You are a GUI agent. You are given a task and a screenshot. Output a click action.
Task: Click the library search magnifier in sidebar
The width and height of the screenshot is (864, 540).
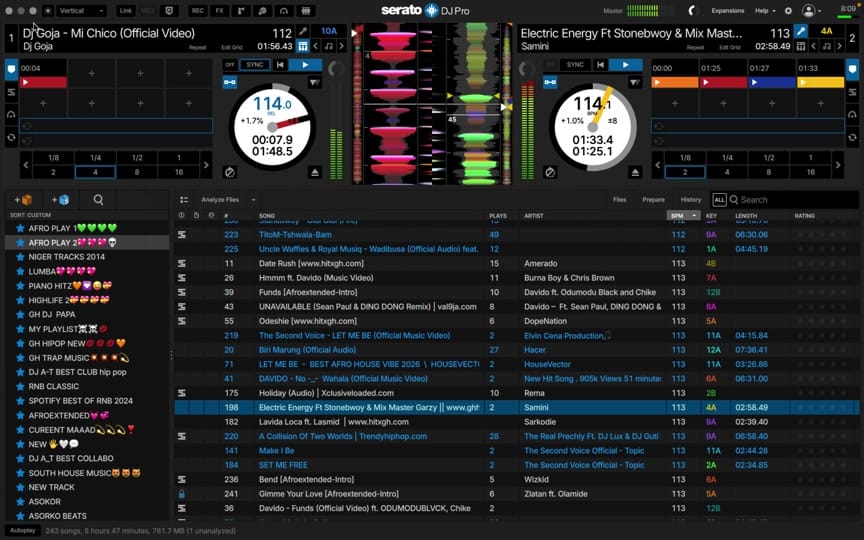(x=98, y=199)
